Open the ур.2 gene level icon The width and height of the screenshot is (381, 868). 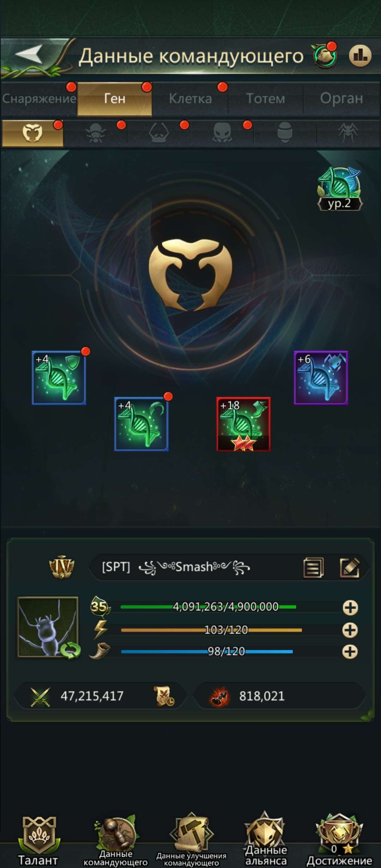(x=340, y=189)
